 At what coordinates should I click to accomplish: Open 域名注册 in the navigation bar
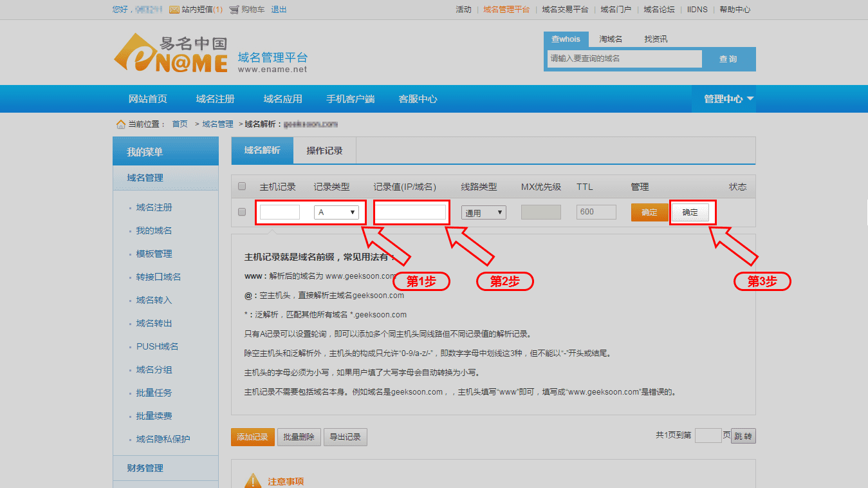pyautogui.click(x=216, y=99)
